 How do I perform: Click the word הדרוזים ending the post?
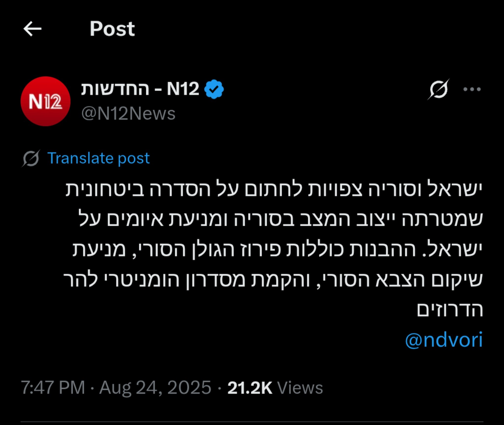point(450,310)
